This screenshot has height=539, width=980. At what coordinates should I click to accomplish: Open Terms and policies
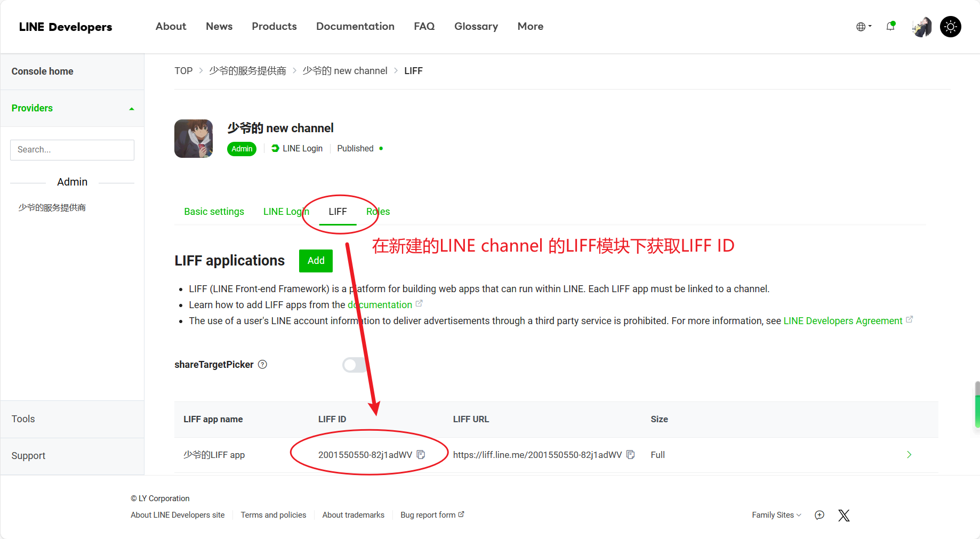(x=274, y=515)
